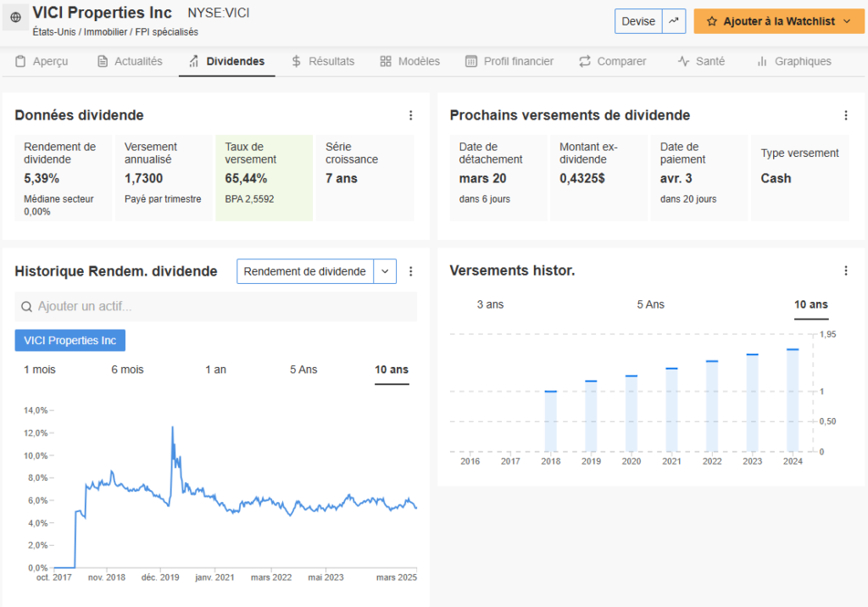The image size is (868, 607).
Task: Click the trend chart icon next to Devise
Action: 674,21
